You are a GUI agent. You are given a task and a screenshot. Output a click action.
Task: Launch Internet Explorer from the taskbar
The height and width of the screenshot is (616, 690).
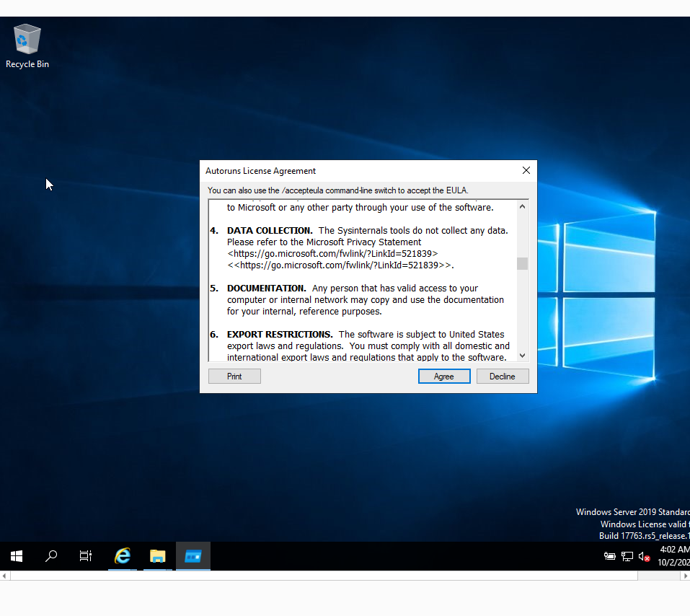point(123,556)
